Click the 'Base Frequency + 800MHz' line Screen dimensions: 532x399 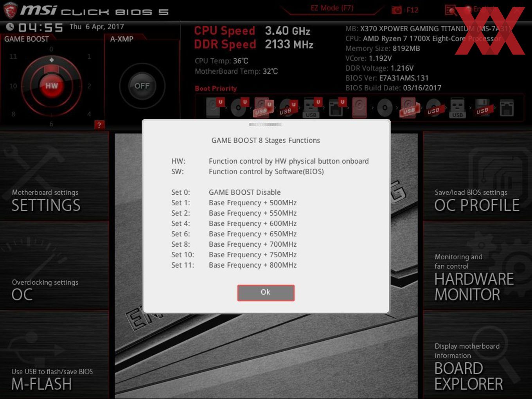tap(253, 265)
